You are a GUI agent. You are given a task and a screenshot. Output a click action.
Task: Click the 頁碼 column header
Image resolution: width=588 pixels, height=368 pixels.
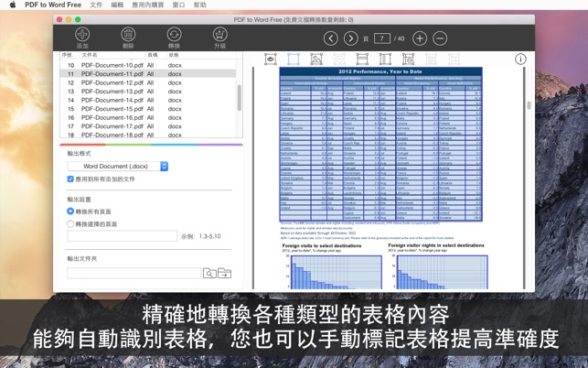pos(153,55)
